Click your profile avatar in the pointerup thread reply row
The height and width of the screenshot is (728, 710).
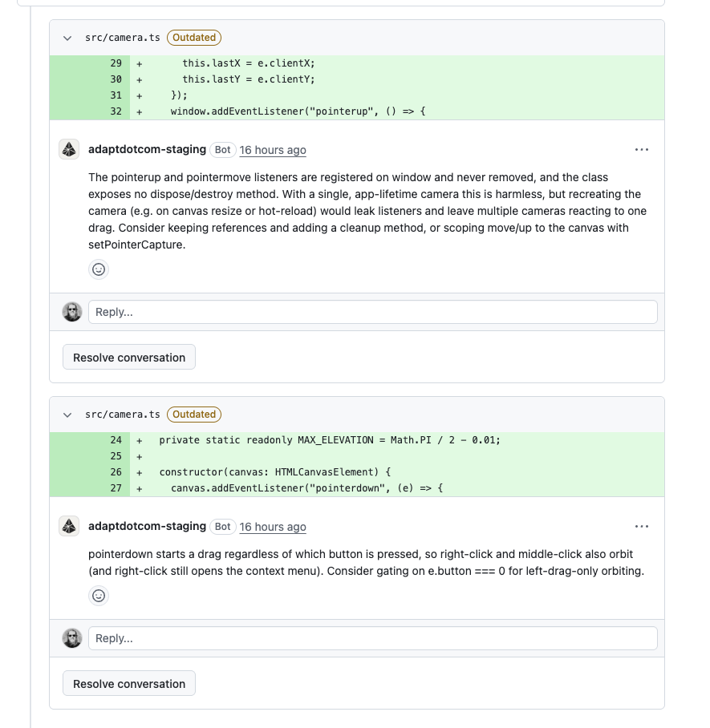pos(72,312)
